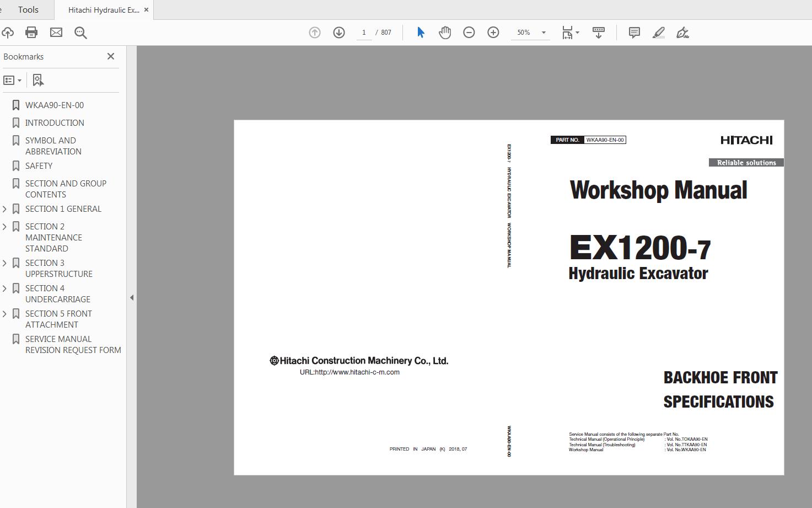Close the Bookmarks panel
The height and width of the screenshot is (508, 812).
click(x=111, y=56)
